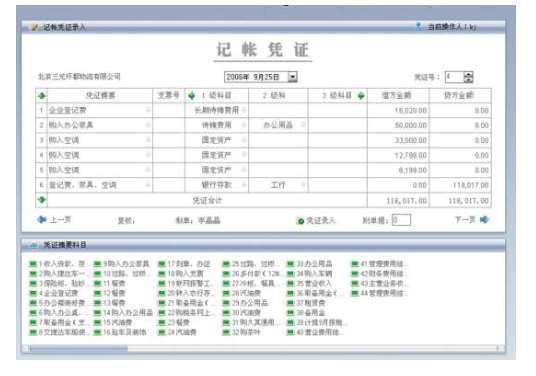Open level-2 dropdown beside 办公用品 in row 2
536x376 pixels.
tap(303, 125)
